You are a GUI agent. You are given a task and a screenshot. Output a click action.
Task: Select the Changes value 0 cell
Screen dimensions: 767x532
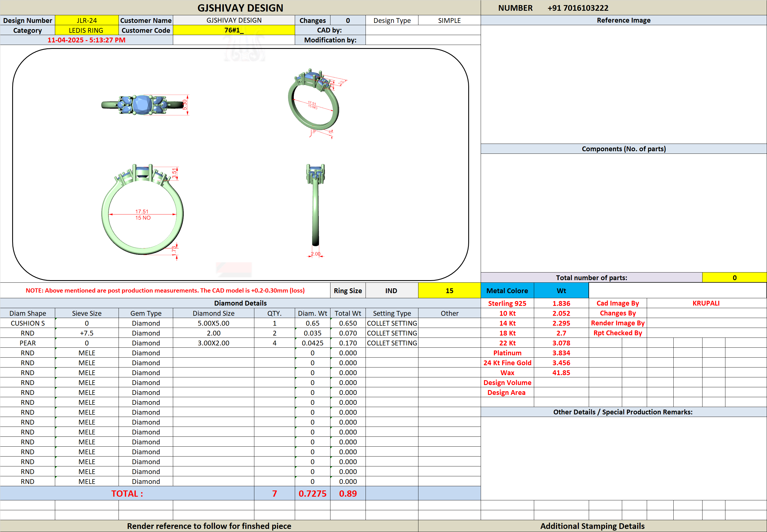tap(348, 20)
